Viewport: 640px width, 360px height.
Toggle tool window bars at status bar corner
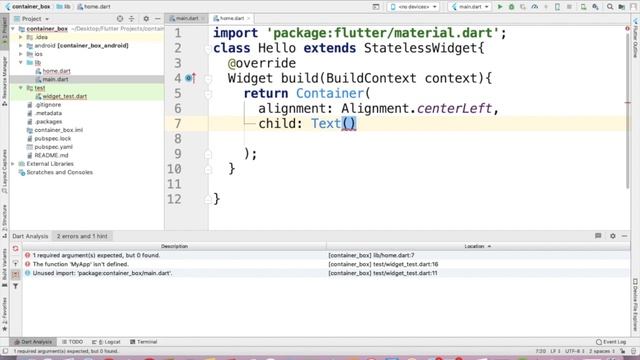click(x=5, y=351)
